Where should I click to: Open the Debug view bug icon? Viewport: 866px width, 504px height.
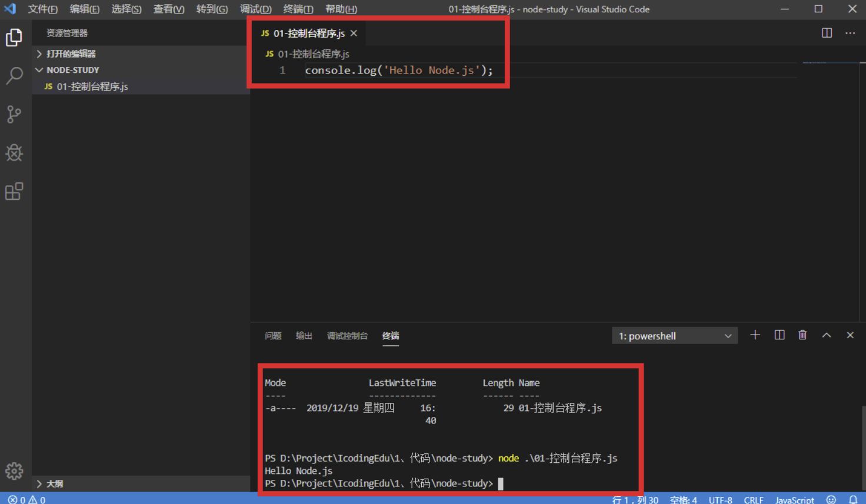14,153
